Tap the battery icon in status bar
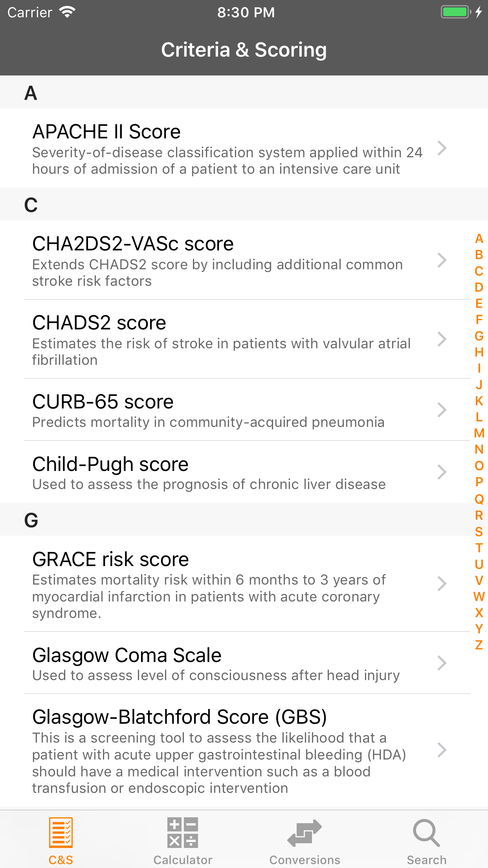The width and height of the screenshot is (488, 868). tap(456, 12)
